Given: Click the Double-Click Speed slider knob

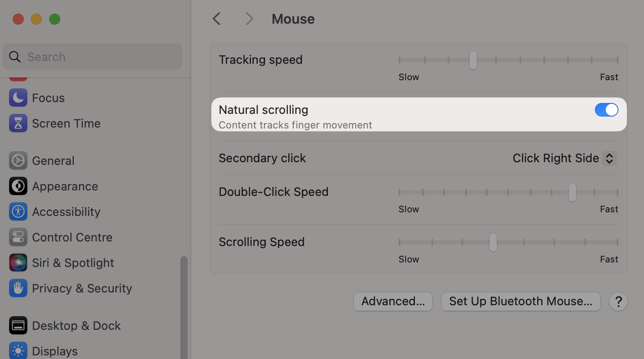Looking at the screenshot, I should pos(572,192).
